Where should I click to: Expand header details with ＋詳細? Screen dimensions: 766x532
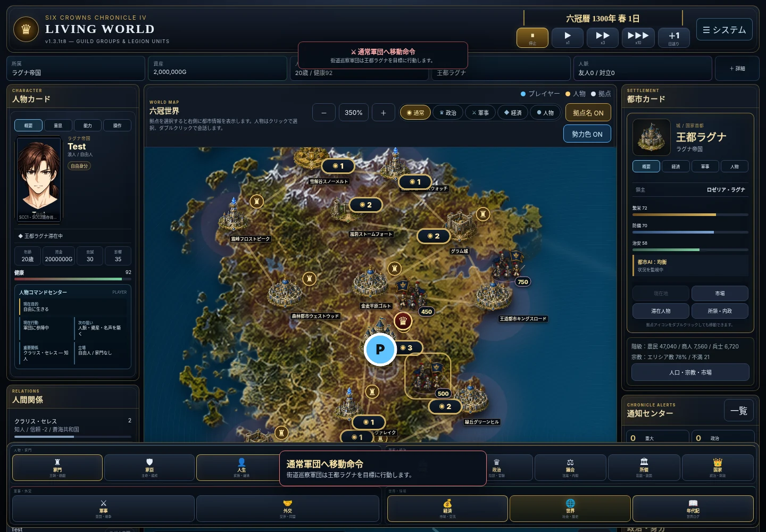[x=737, y=68]
